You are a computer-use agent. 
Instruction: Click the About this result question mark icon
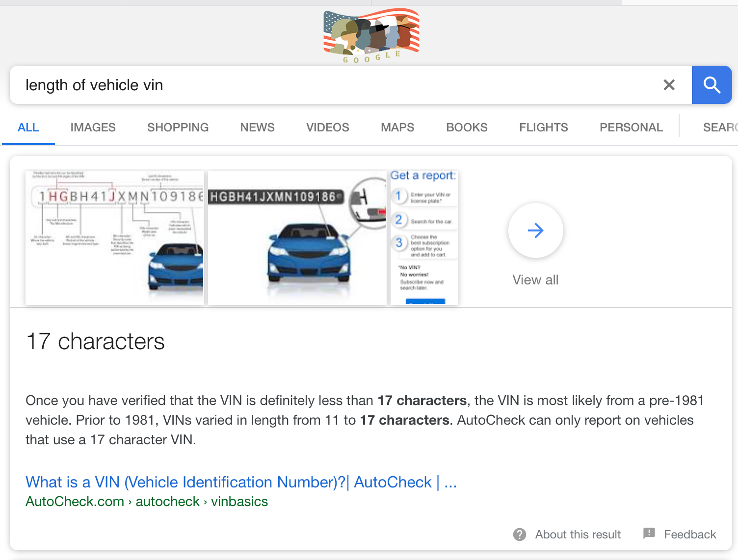[520, 535]
